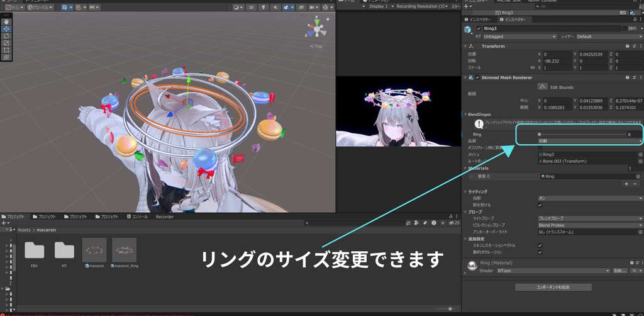Image resolution: width=644 pixels, height=316 pixels.
Task: Edit the Ring3 object name field
Action: (552, 29)
